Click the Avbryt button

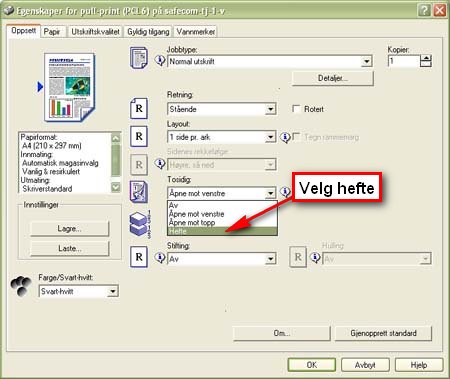pyautogui.click(x=365, y=365)
